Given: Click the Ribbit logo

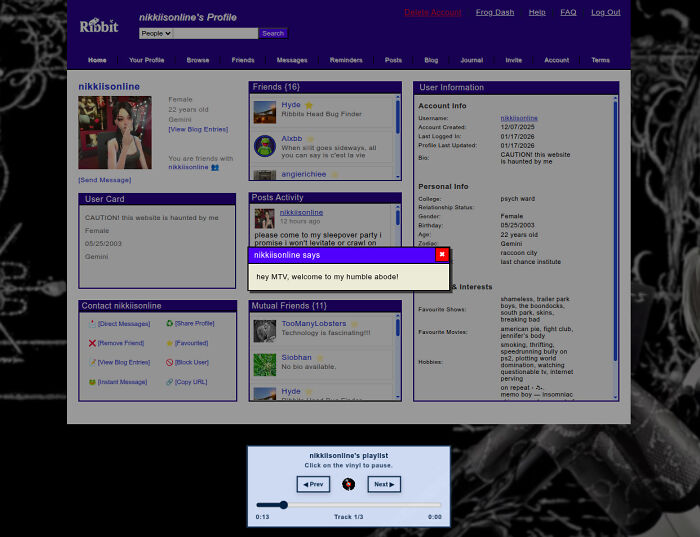Looking at the screenshot, I should (99, 25).
